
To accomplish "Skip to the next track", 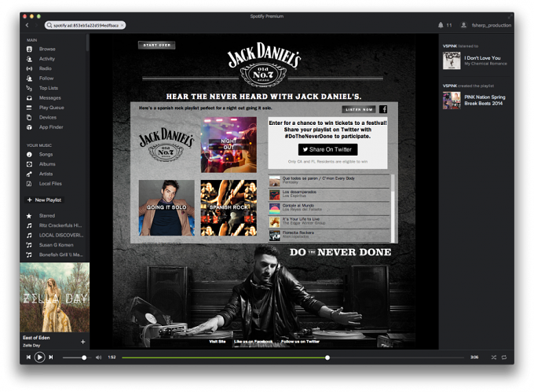I will coord(51,357).
